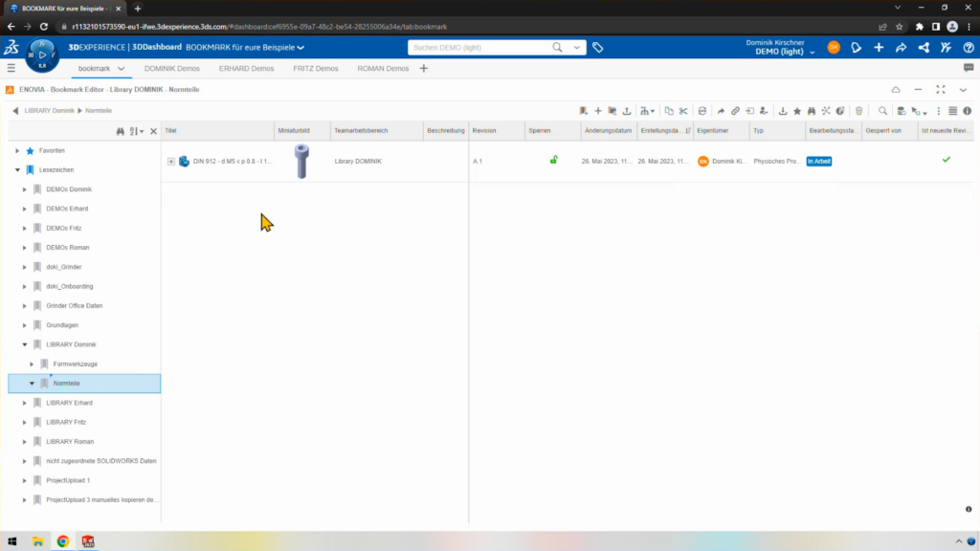
Task: Switch to the ERHARD Demos tab
Action: coord(249,68)
